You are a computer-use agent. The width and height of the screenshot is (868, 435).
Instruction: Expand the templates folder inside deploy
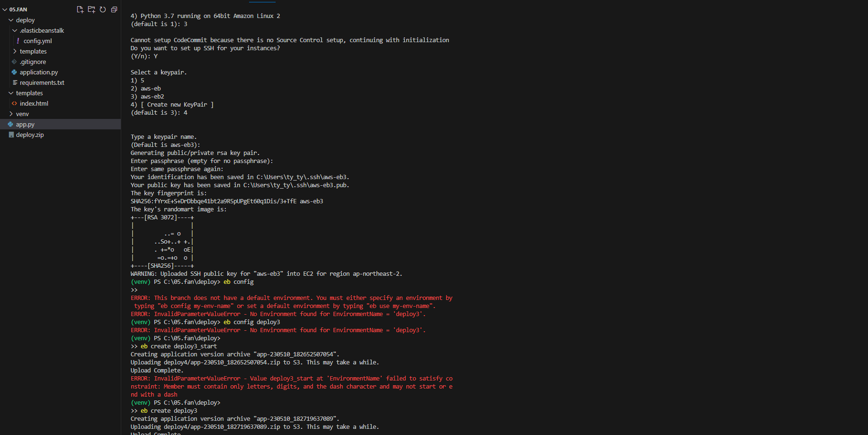point(15,51)
